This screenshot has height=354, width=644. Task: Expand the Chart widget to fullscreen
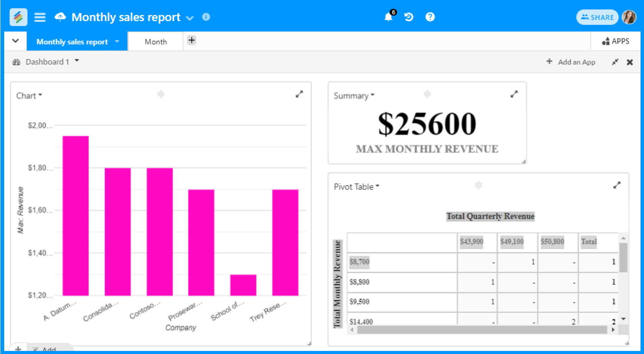(x=299, y=94)
